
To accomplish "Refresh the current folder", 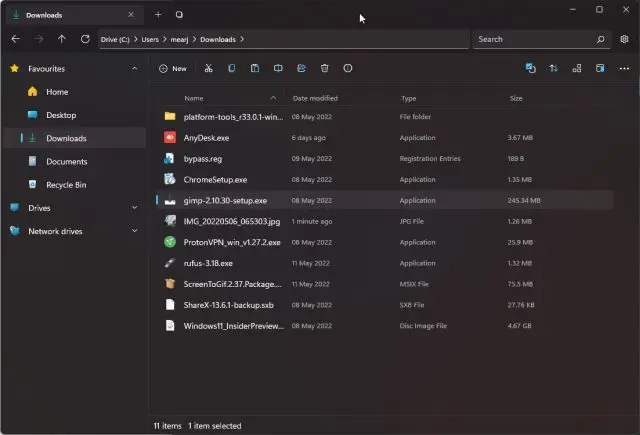I will (85, 39).
